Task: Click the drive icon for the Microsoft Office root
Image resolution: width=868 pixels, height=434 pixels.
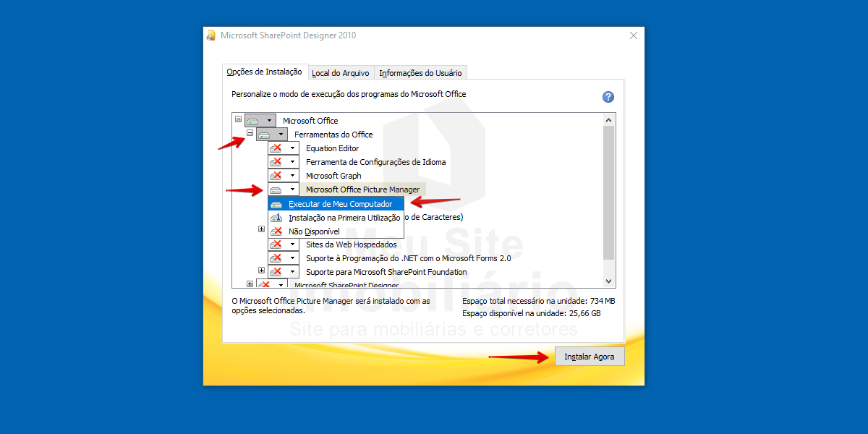Action: [x=252, y=121]
